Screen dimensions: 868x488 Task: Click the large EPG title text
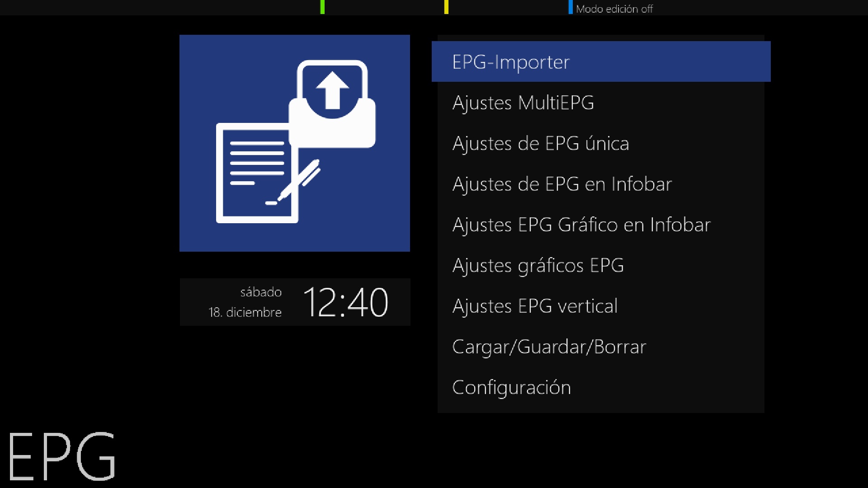click(62, 455)
